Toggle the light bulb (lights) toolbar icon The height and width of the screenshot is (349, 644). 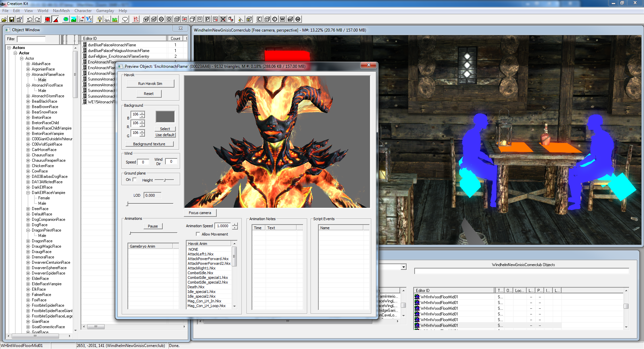coord(100,19)
